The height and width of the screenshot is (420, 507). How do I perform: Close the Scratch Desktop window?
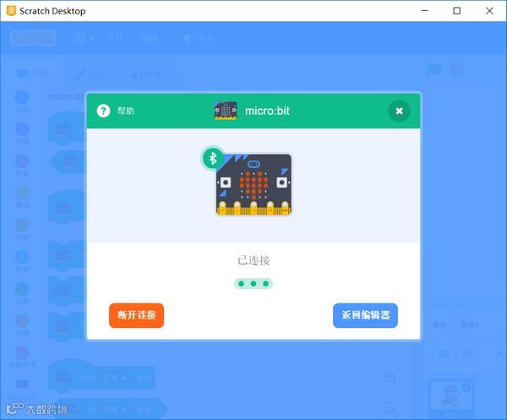tap(489, 11)
